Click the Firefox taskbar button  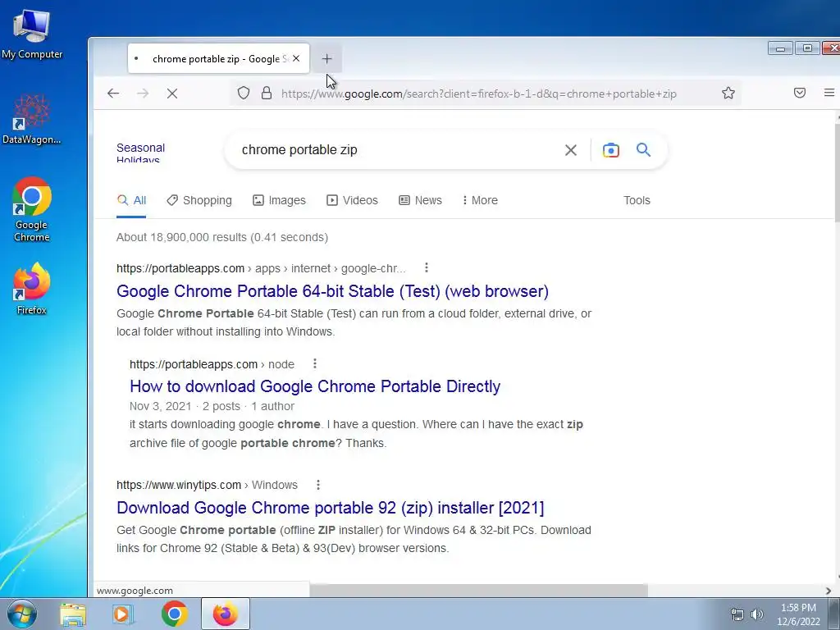click(225, 614)
